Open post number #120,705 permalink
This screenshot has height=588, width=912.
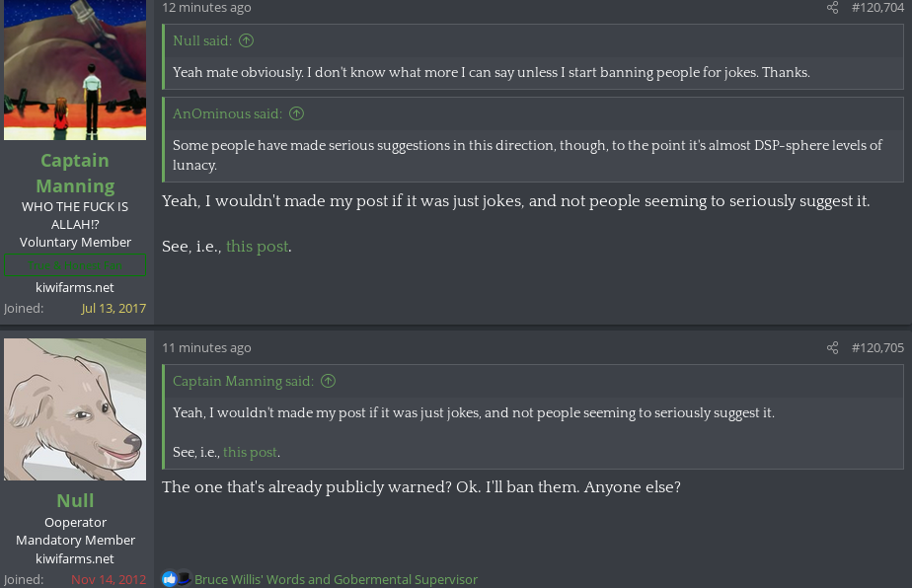877,348
